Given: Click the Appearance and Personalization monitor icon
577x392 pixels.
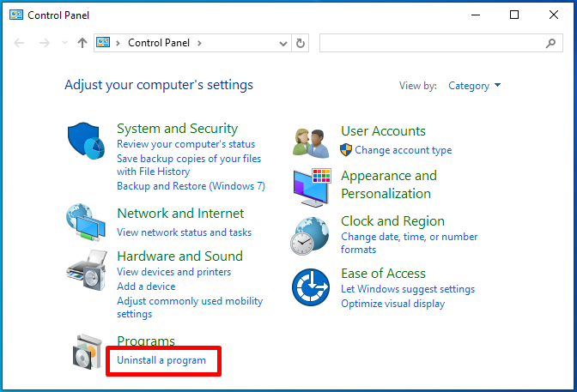Looking at the screenshot, I should tap(312, 188).
